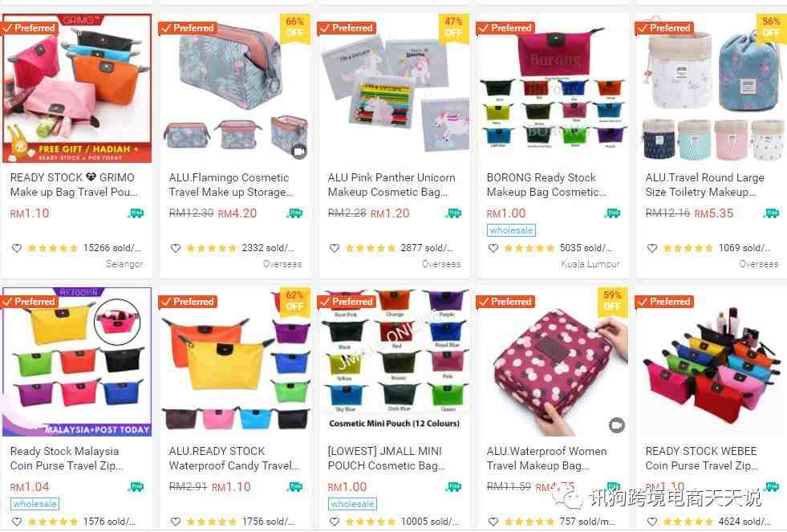This screenshot has height=532, width=787.
Task: Like the GRIMO Make up Bag heart icon
Action: [x=17, y=248]
